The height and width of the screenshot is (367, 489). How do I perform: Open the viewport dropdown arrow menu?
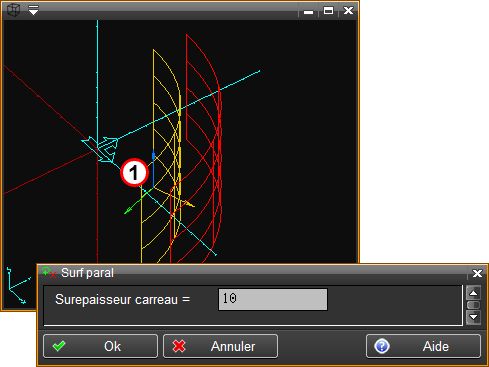(33, 10)
